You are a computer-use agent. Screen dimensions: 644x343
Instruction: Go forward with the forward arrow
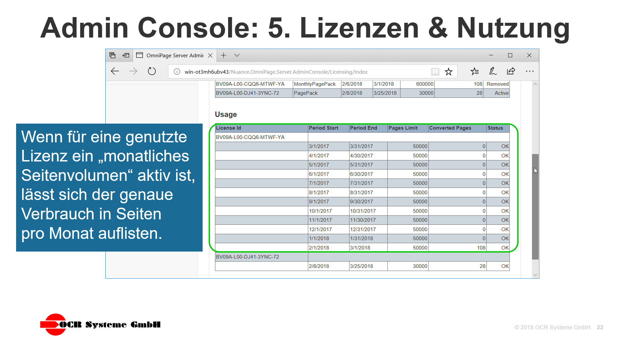pyautogui.click(x=133, y=71)
